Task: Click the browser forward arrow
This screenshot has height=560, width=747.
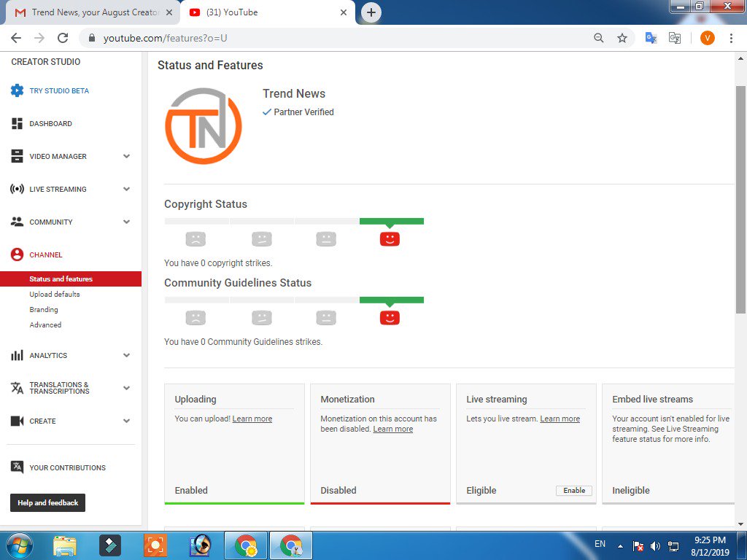Action: (x=39, y=38)
